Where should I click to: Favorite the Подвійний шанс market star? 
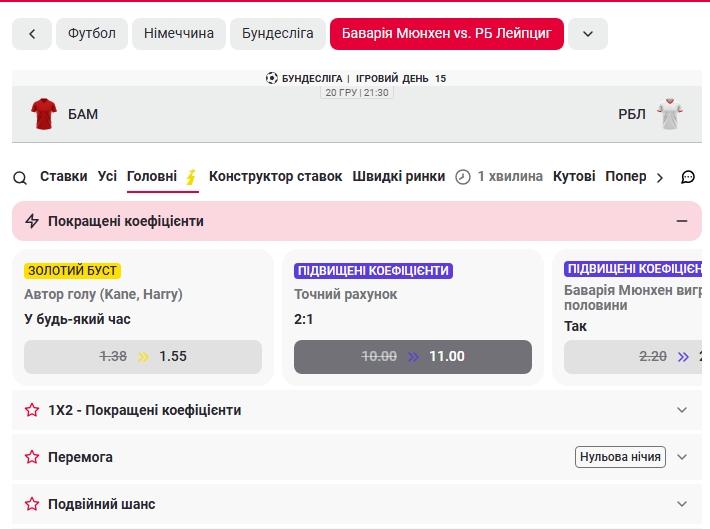point(32,504)
